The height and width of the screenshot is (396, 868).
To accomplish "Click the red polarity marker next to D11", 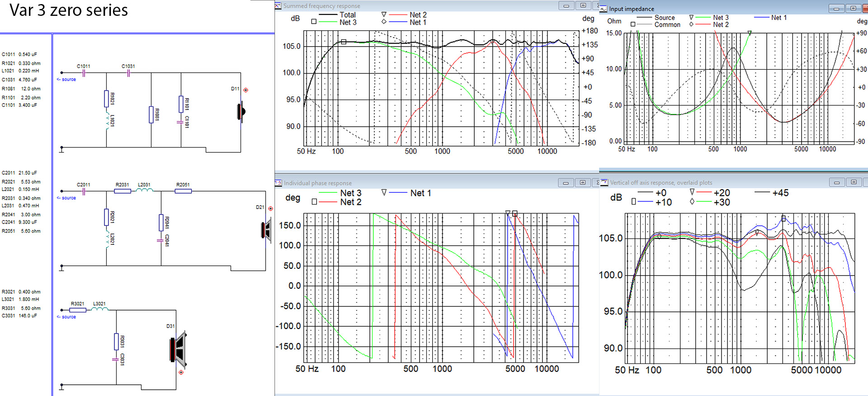I will coord(246,90).
